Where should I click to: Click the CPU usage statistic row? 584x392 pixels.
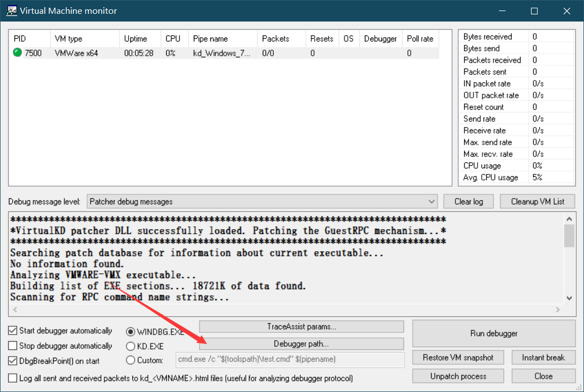point(516,166)
